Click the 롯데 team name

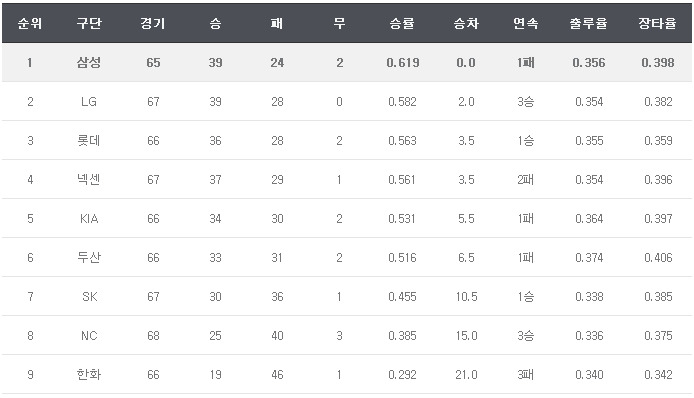(x=89, y=141)
